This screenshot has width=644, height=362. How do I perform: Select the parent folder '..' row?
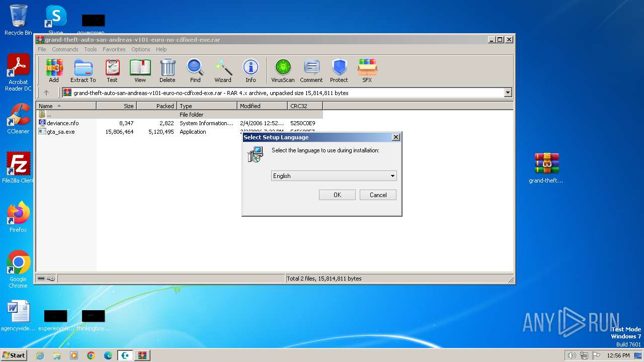coord(179,115)
